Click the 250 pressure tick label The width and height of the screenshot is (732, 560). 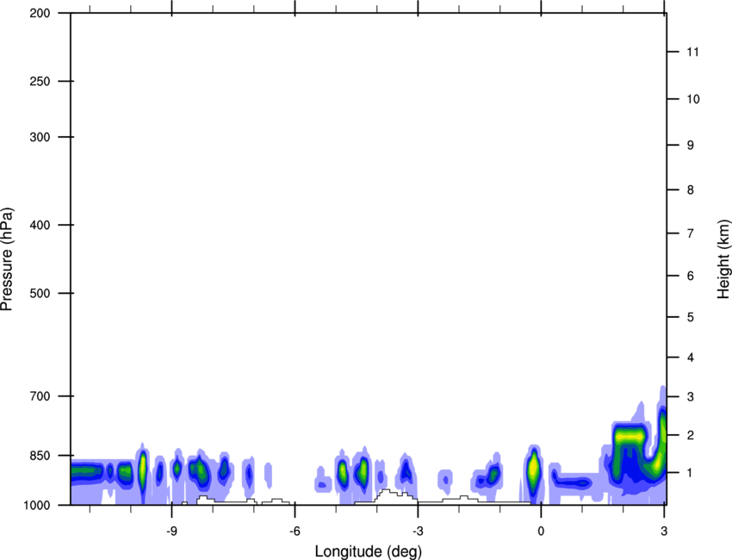point(40,81)
